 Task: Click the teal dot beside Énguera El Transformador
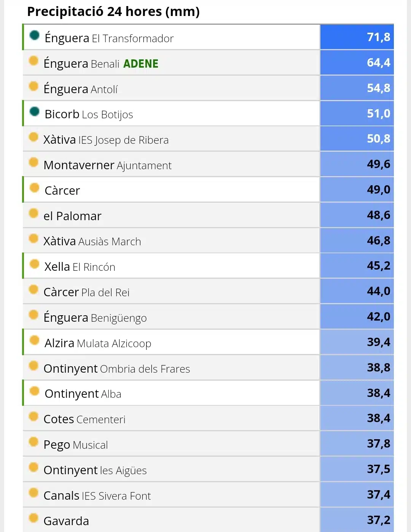(x=35, y=35)
